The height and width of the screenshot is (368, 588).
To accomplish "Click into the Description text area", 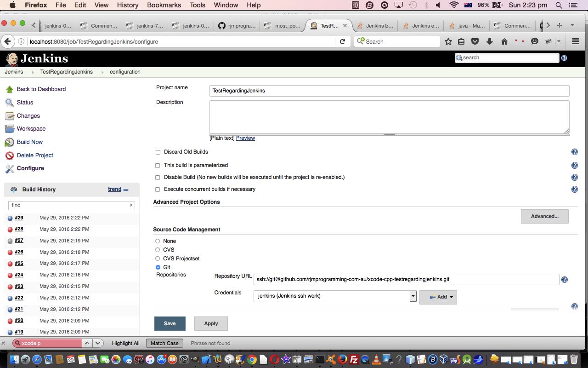I will point(390,117).
